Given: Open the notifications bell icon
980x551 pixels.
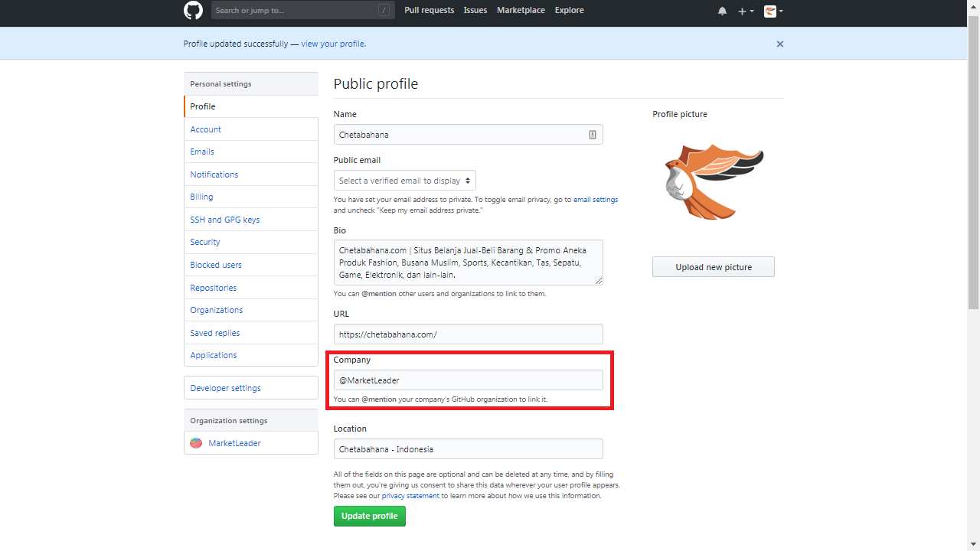Looking at the screenshot, I should pos(722,11).
